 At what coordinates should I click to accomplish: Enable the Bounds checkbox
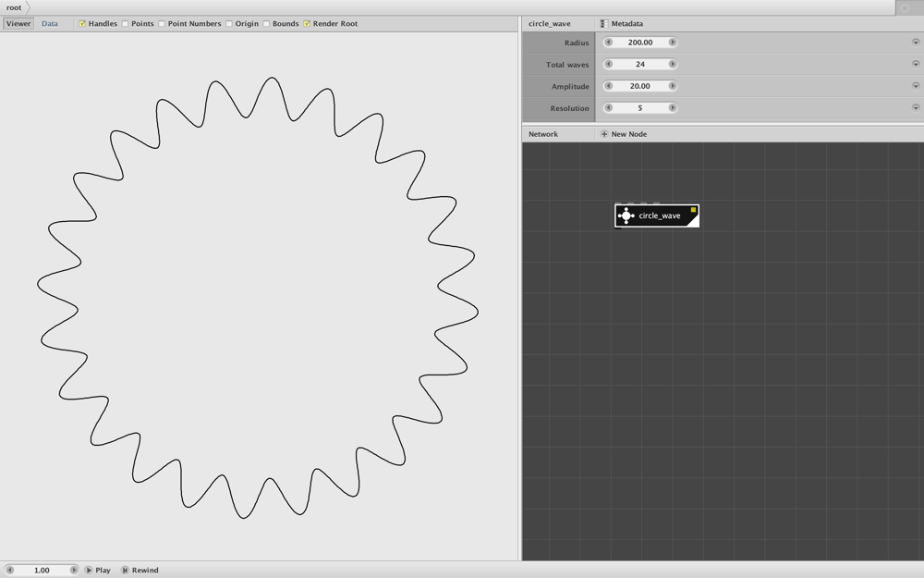[x=266, y=24]
